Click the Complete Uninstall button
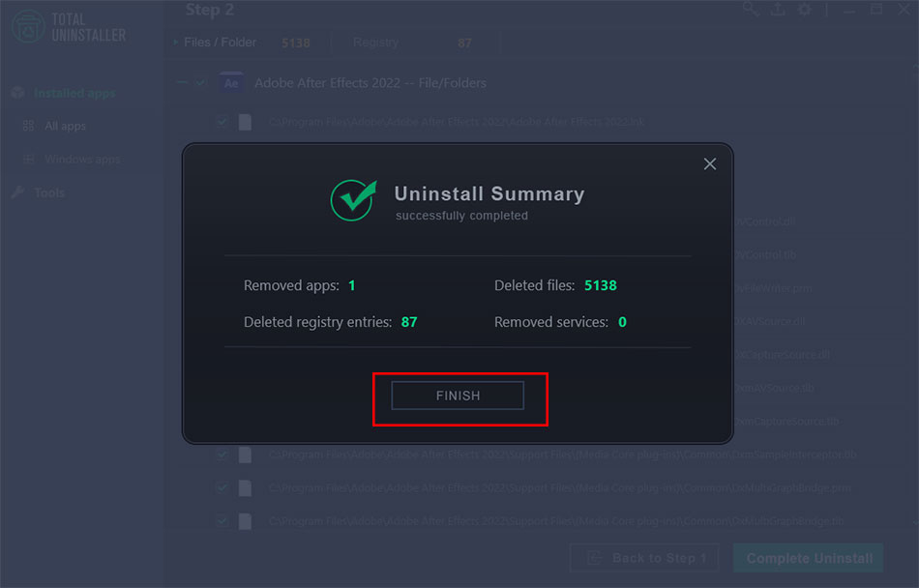This screenshot has height=588, width=919. (x=809, y=558)
